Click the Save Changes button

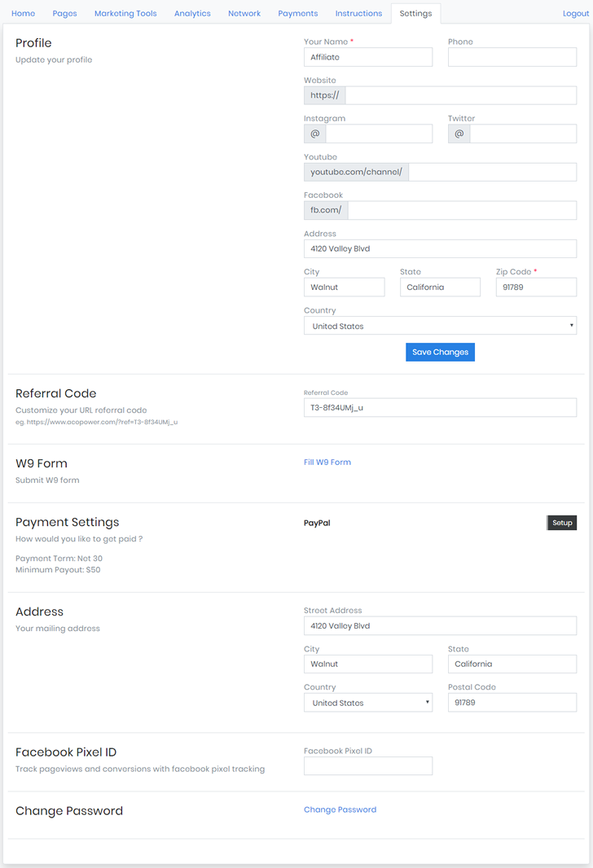click(x=440, y=352)
